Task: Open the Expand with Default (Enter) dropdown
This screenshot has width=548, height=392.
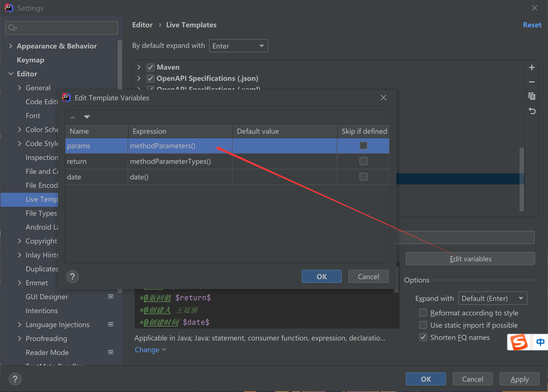Action: (x=493, y=298)
